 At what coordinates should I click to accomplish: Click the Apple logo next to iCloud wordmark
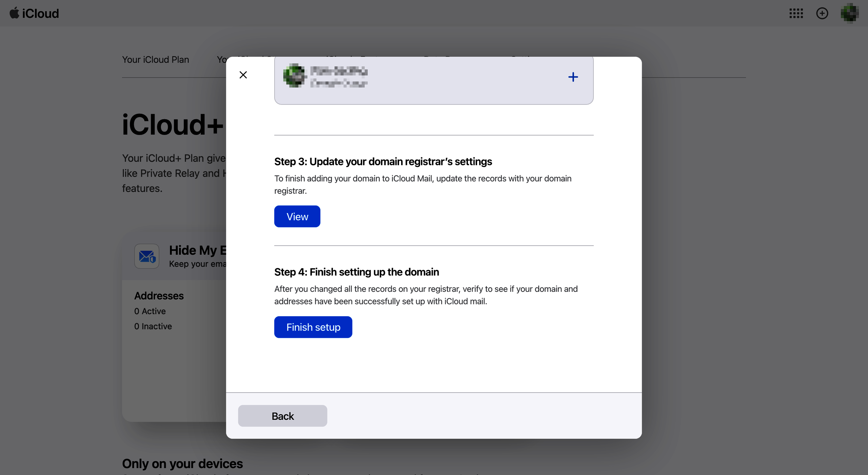[14, 13]
